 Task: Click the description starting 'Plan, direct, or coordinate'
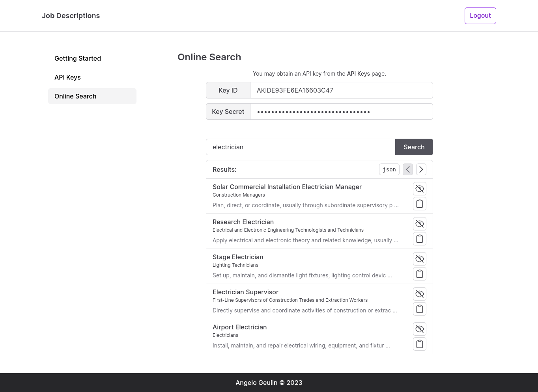coord(306,205)
